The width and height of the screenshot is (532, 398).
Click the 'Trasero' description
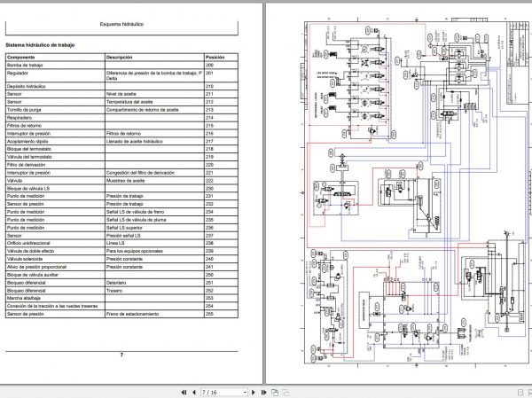point(114,291)
